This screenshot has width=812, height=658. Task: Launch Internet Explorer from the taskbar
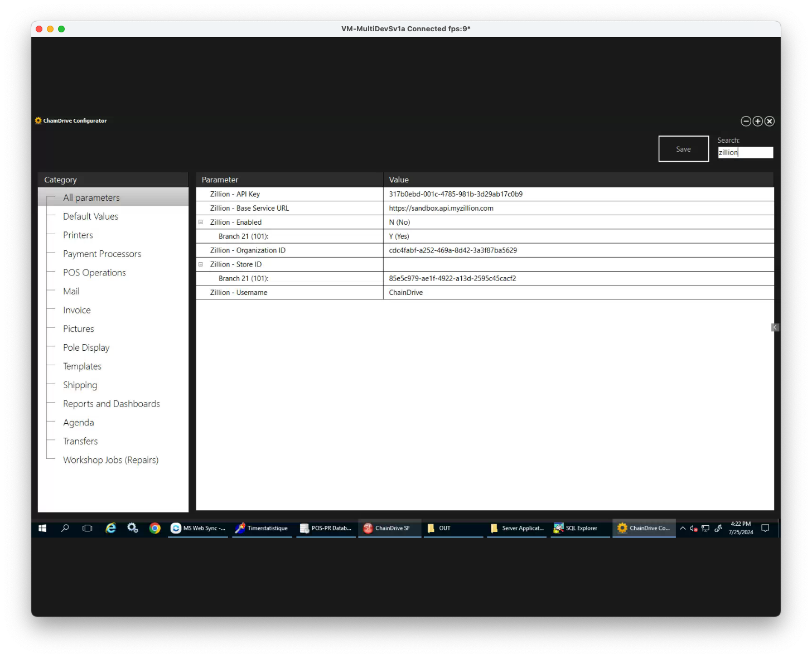110,528
